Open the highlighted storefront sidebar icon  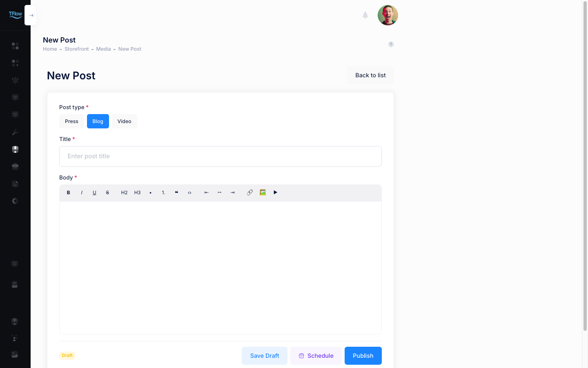(15, 149)
